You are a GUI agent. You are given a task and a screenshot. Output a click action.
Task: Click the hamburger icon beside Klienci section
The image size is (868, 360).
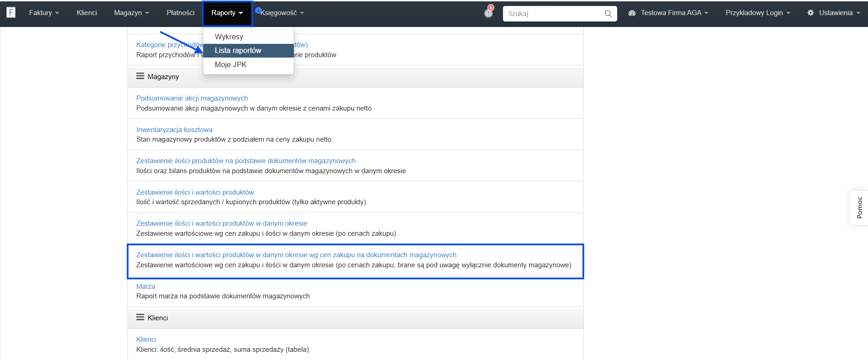140,317
